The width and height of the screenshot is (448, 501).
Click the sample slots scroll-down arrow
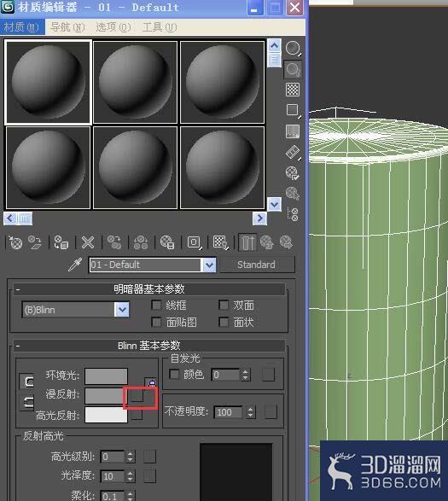[x=275, y=204]
